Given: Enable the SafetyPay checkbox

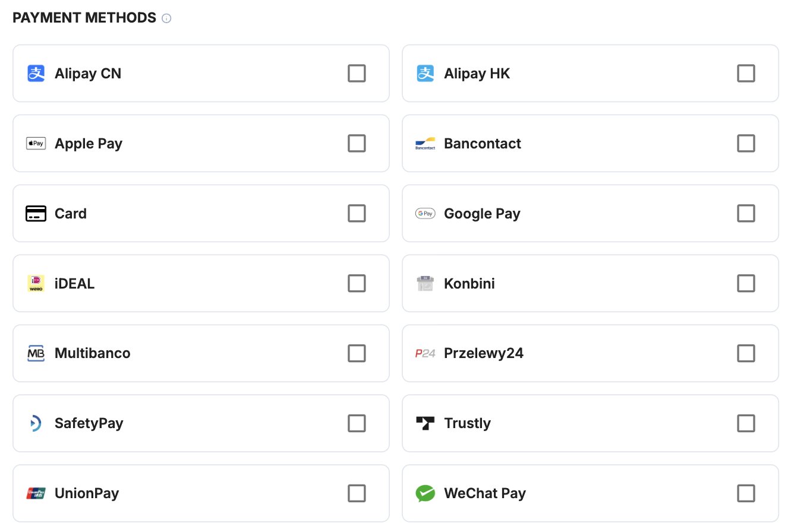Looking at the screenshot, I should click(357, 423).
